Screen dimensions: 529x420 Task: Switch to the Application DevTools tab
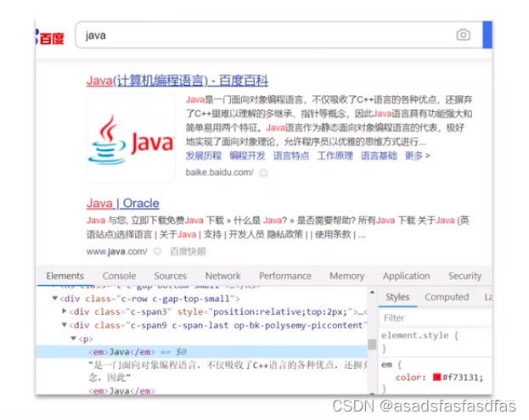pyautogui.click(x=406, y=276)
